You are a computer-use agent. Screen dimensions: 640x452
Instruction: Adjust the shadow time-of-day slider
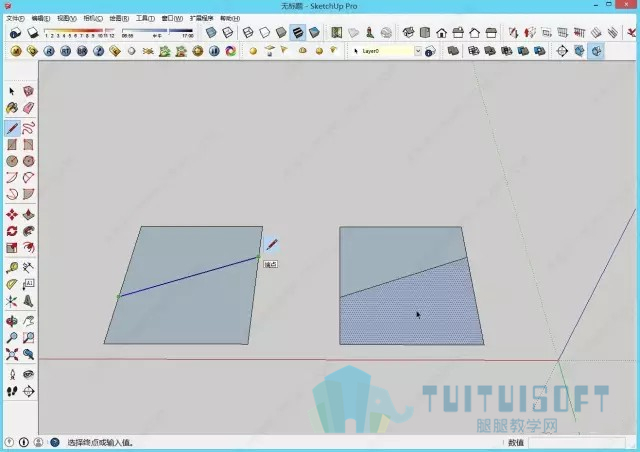(158, 32)
